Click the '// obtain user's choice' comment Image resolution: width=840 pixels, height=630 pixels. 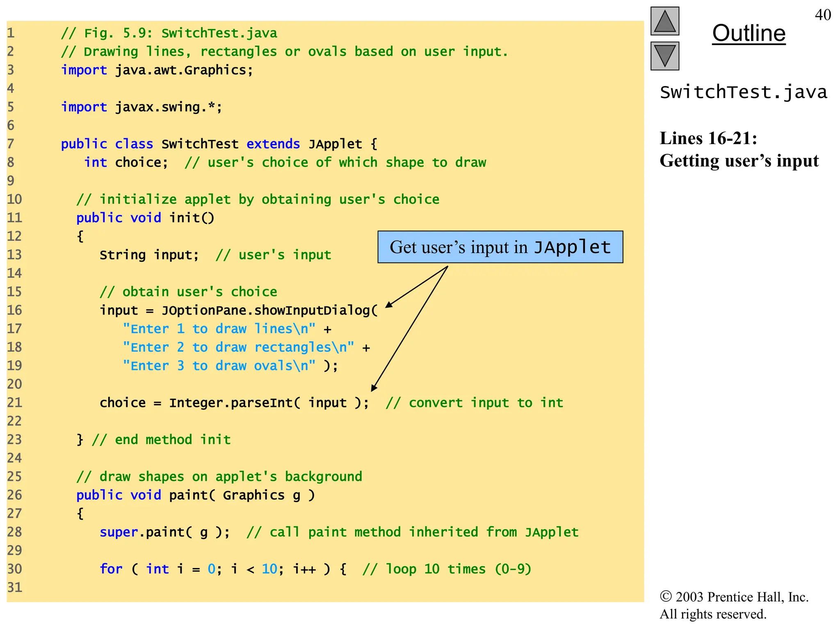pos(188,292)
